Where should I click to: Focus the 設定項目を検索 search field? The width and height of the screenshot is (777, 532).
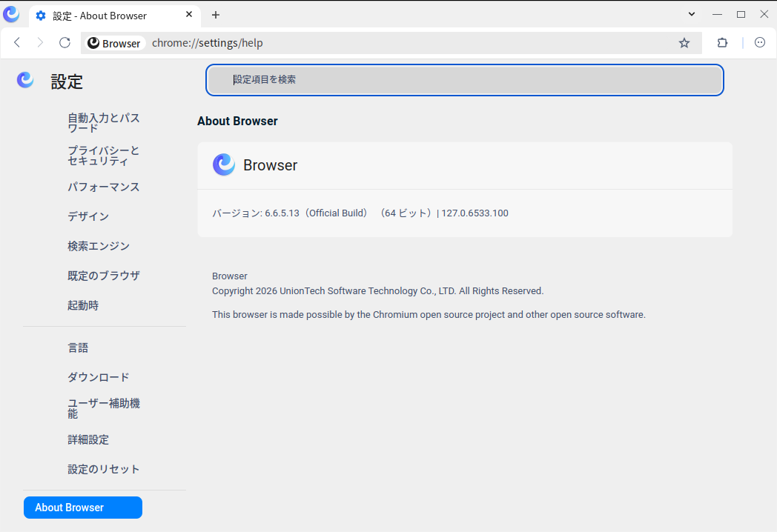coord(465,80)
